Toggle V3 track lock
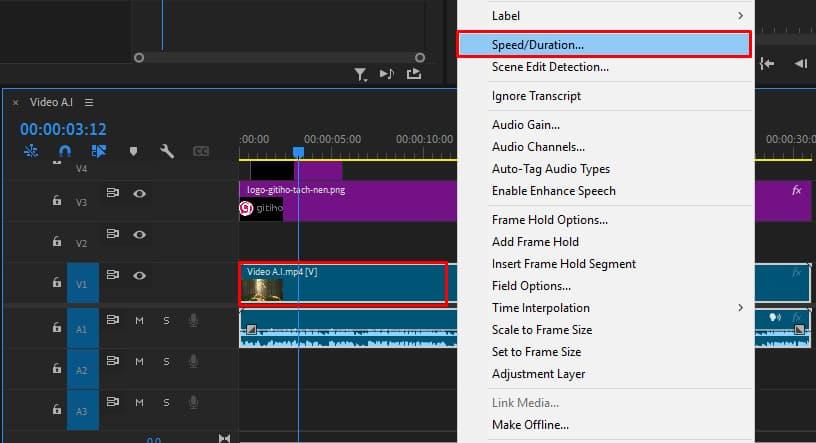 (57, 200)
